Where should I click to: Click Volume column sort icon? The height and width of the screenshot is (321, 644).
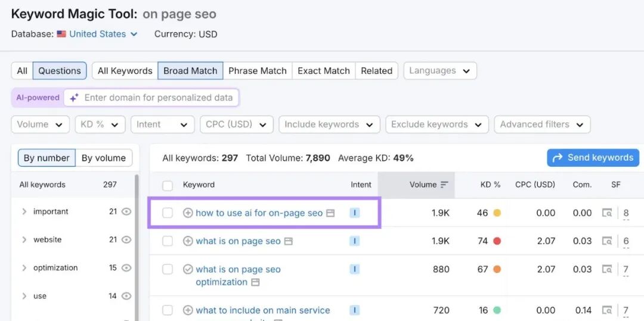pos(444,185)
